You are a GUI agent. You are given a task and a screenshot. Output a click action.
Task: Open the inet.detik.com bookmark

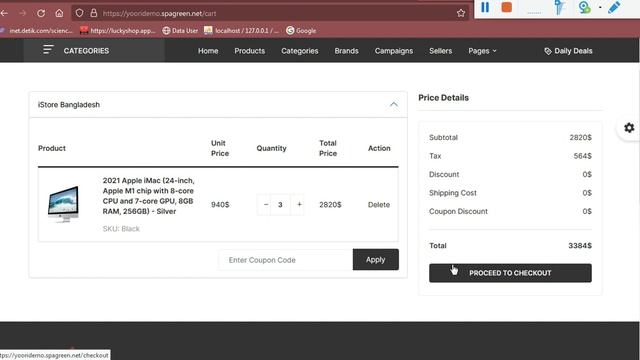[37, 31]
